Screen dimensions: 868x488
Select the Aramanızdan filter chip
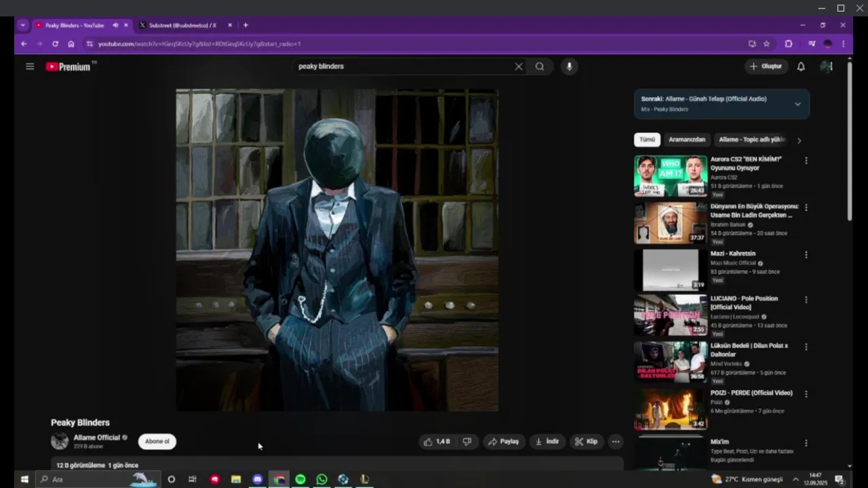[x=687, y=140]
